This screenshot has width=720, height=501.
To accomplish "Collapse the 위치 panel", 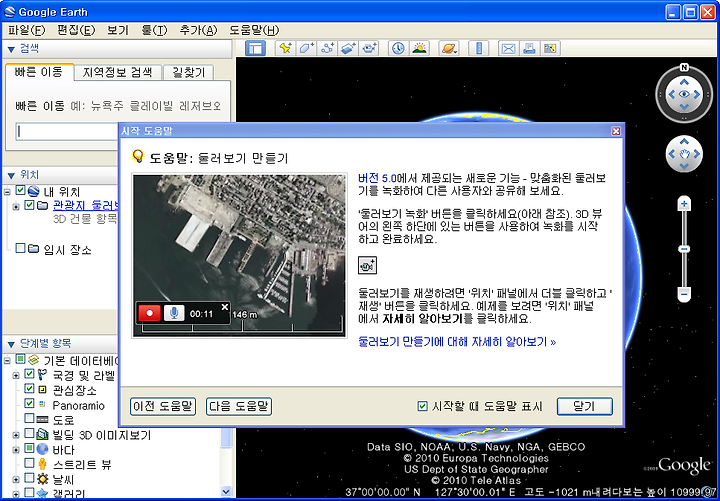I will pos(11,175).
